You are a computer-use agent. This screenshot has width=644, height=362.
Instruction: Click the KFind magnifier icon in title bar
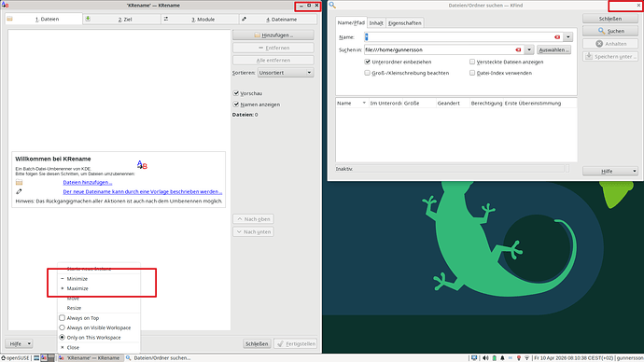[x=332, y=6]
